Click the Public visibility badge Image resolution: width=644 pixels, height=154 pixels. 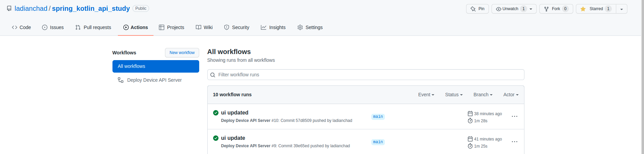[x=141, y=8]
